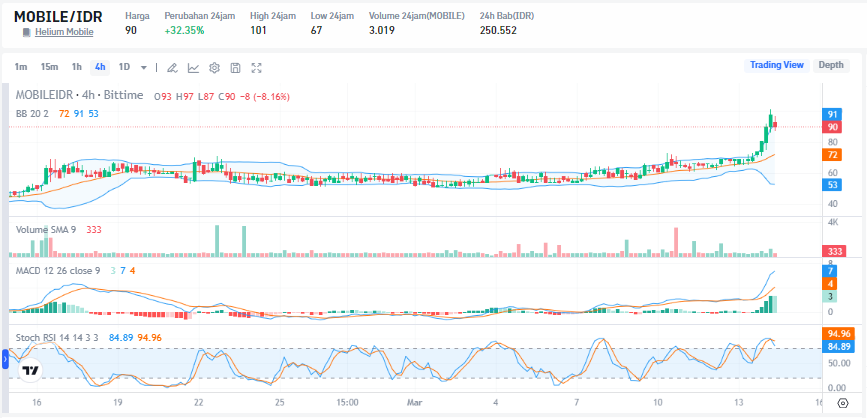Viewport: 867px width, 418px height.
Task: Open chart settings gear icon
Action: 214,68
